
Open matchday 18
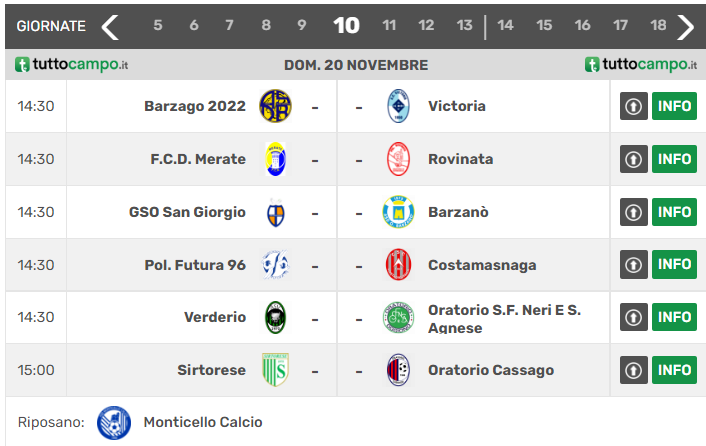tap(658, 26)
